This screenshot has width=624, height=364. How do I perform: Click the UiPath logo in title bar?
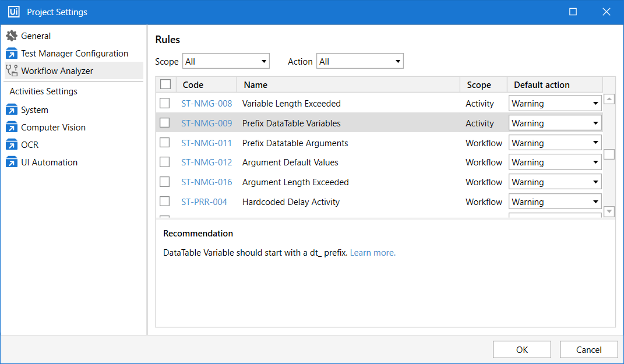[14, 12]
